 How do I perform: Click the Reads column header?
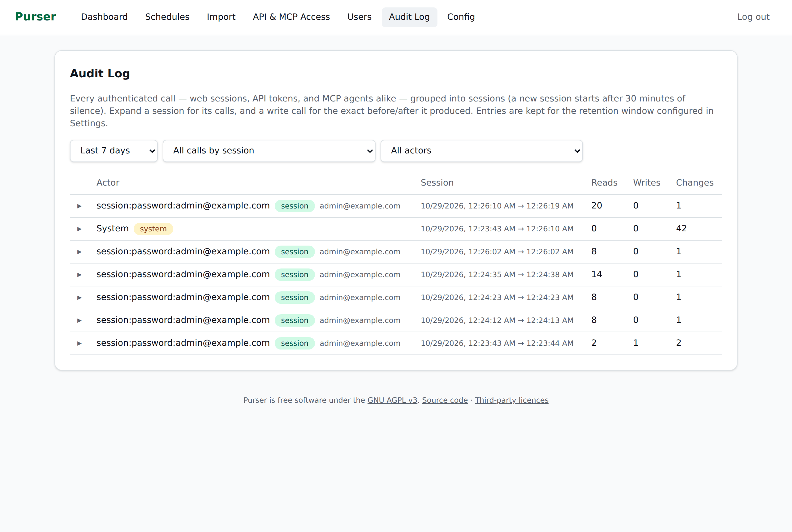pyautogui.click(x=604, y=182)
